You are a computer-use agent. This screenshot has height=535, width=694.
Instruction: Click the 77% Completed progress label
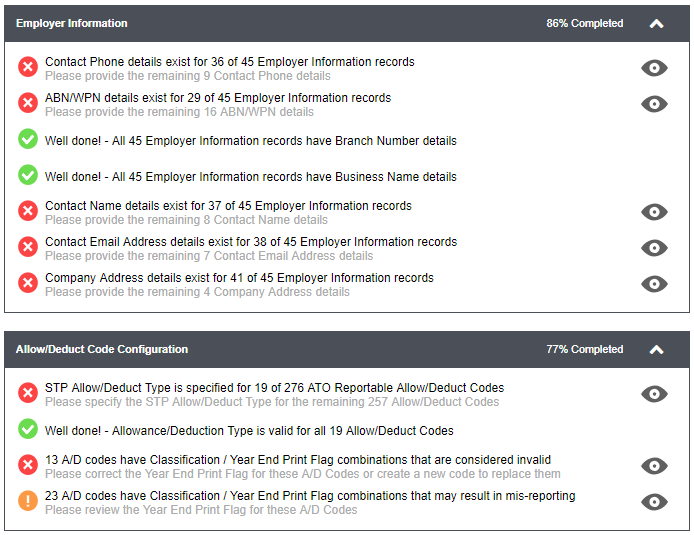(x=584, y=349)
